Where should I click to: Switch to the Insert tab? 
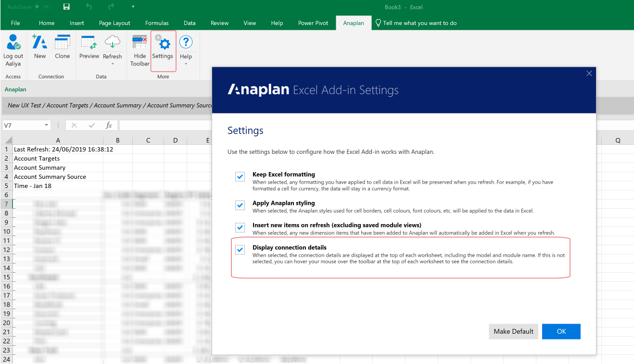76,23
